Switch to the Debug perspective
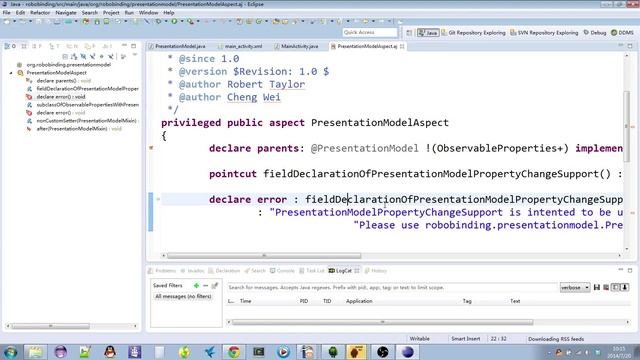 tap(595, 32)
